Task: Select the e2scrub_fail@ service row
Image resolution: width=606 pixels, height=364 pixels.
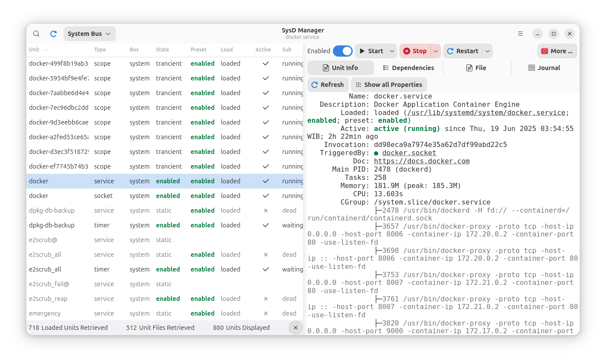Action: (x=165, y=284)
